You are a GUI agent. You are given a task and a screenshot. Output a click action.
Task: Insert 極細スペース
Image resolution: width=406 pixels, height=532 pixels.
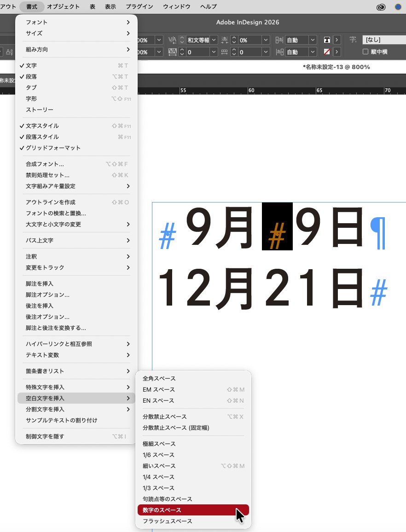click(193, 444)
